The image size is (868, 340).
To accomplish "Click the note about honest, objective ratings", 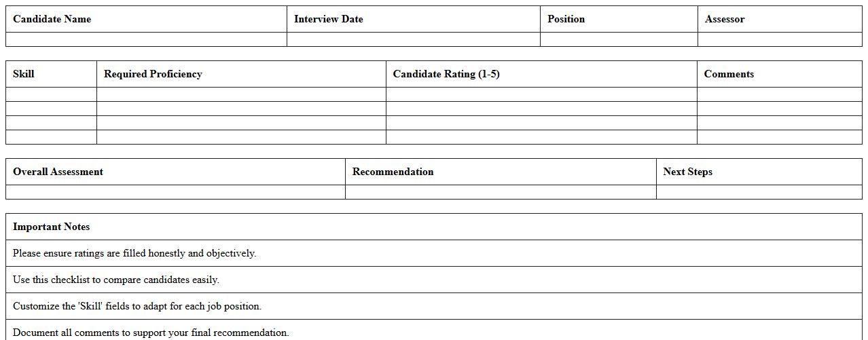I will click(134, 253).
